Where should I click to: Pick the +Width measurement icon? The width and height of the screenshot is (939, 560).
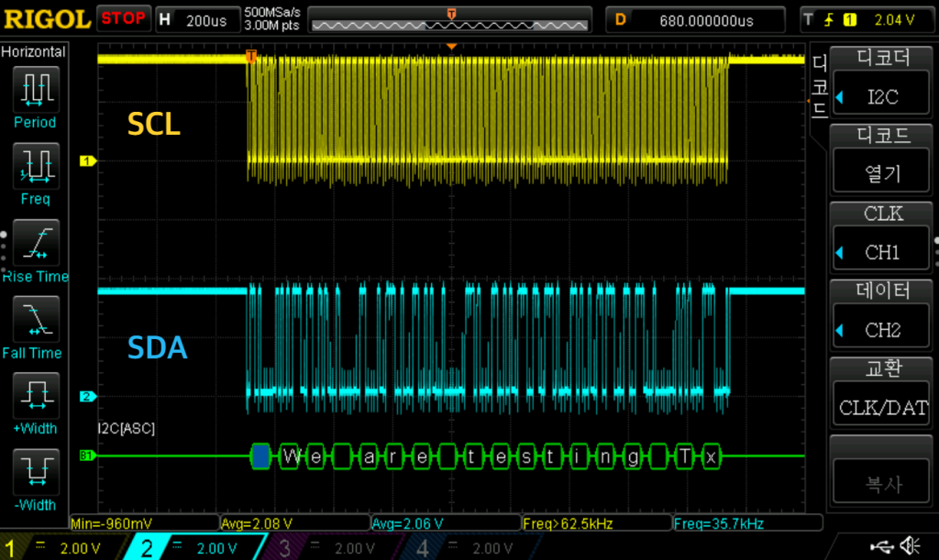(x=35, y=396)
